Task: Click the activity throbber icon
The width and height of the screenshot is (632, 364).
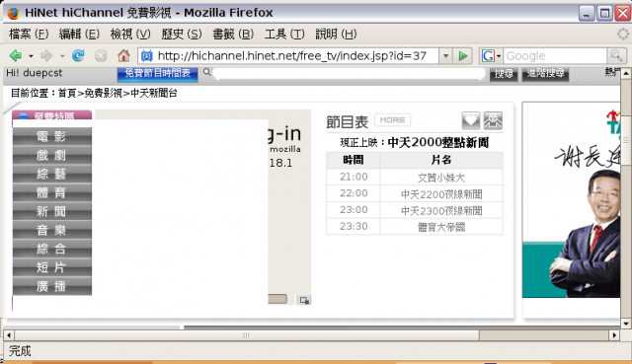Action: 623,34
